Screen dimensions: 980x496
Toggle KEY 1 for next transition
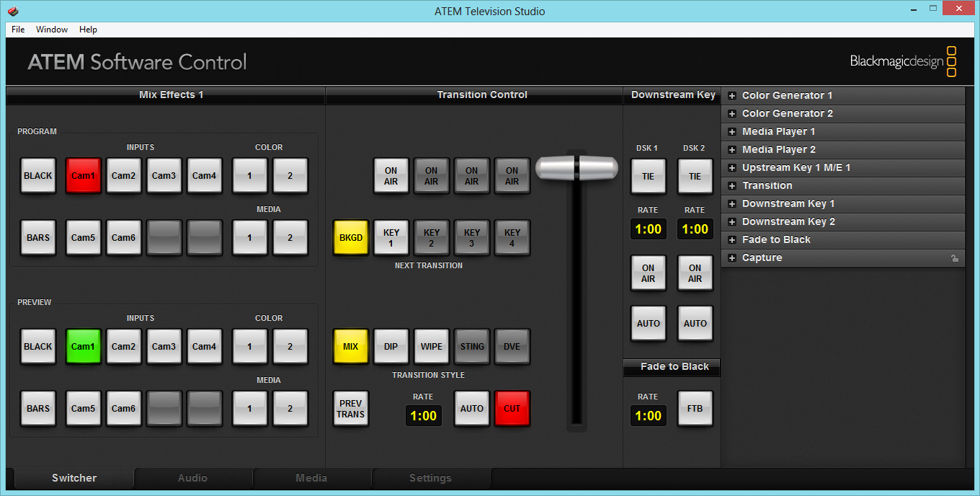391,237
